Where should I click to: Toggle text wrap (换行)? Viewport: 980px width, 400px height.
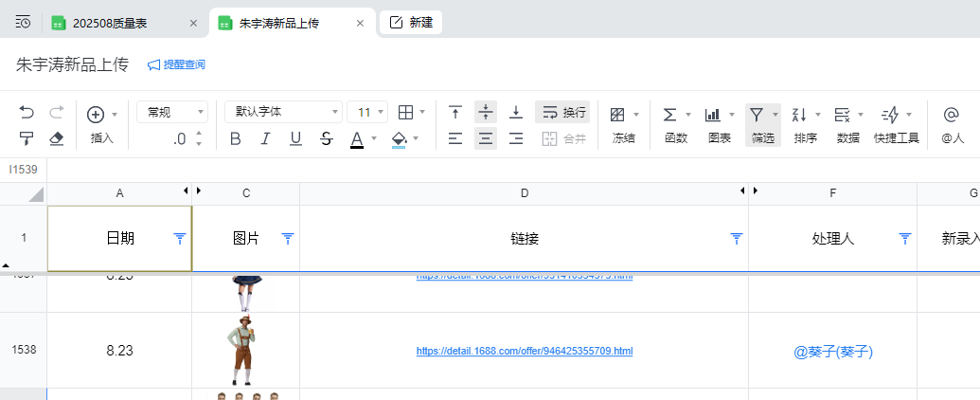(562, 113)
